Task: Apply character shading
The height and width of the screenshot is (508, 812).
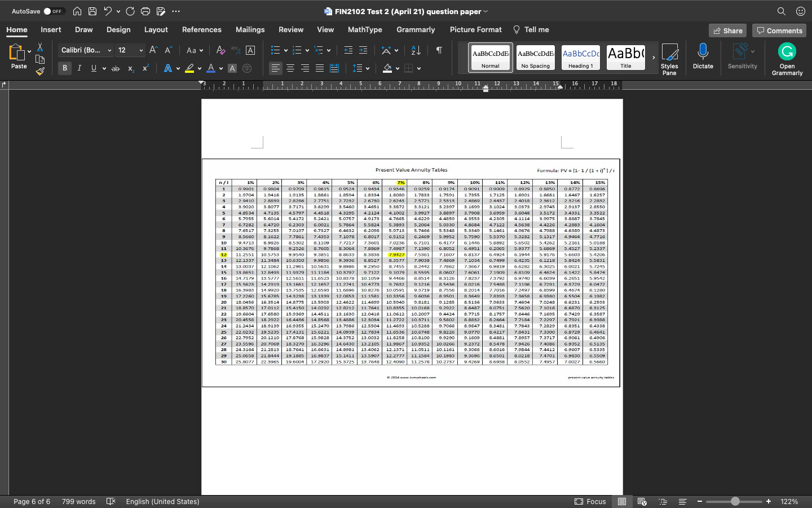Action: coord(232,68)
